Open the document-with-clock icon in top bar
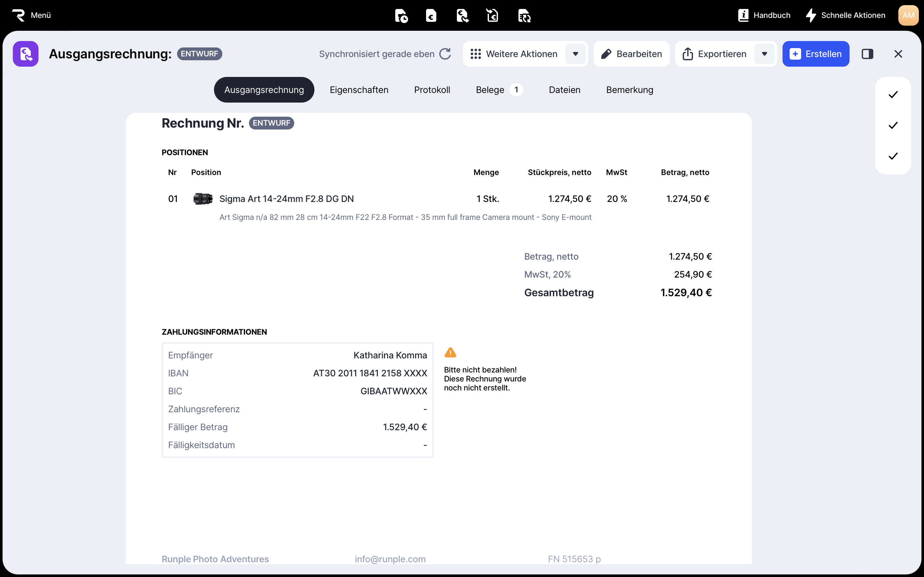The image size is (924, 577). (401, 16)
